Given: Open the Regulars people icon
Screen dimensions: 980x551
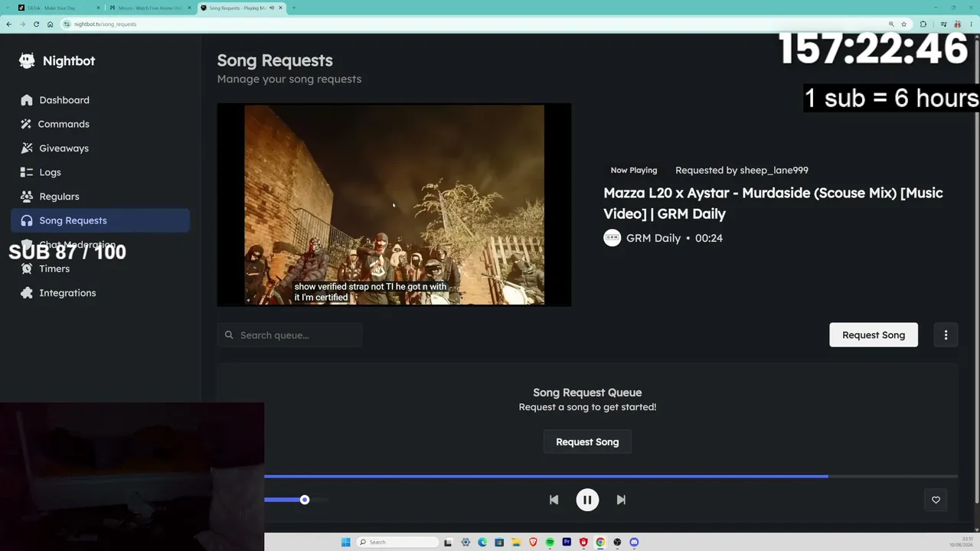Looking at the screenshot, I should pos(27,197).
